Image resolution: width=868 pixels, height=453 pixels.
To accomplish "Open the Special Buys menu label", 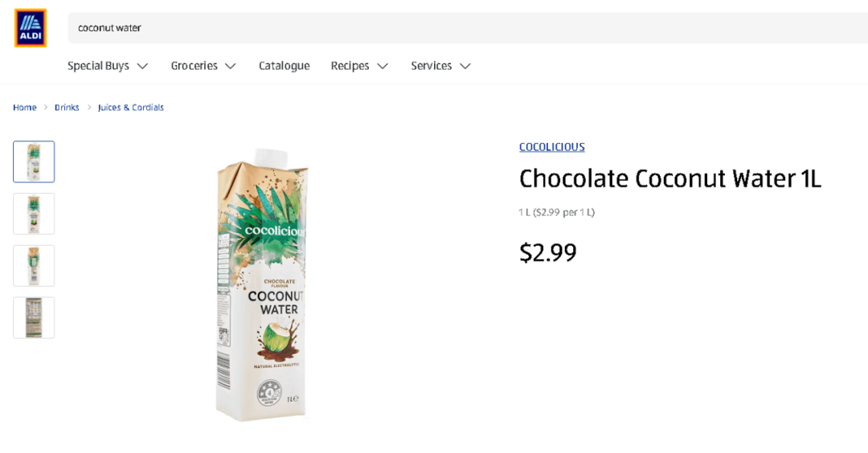I will tap(98, 66).
